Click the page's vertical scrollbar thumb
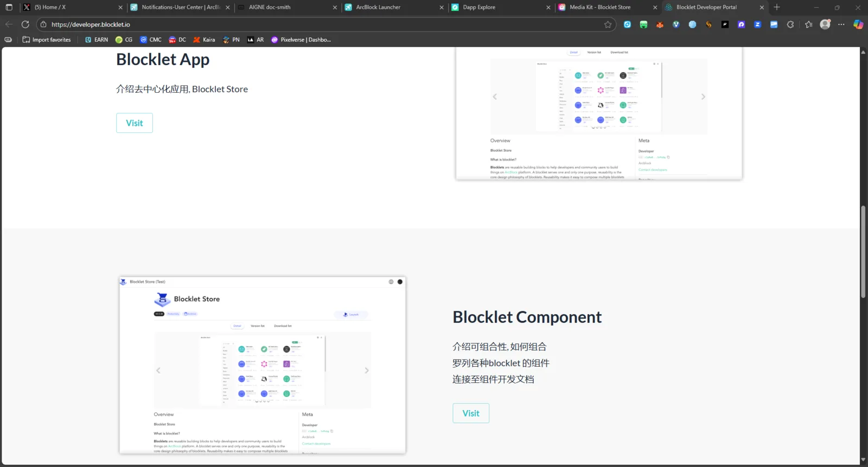The height and width of the screenshot is (467, 868). click(863, 252)
